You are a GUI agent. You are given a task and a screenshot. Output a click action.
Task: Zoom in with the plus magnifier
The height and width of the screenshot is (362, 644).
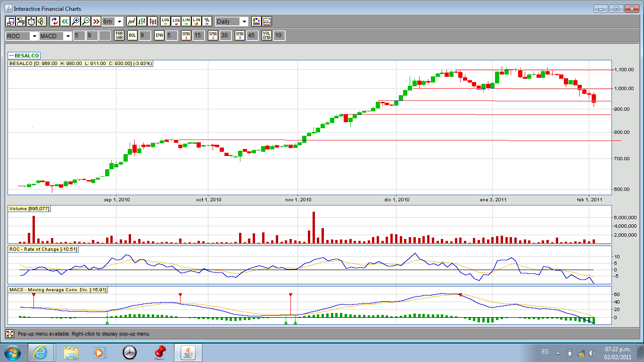75,21
